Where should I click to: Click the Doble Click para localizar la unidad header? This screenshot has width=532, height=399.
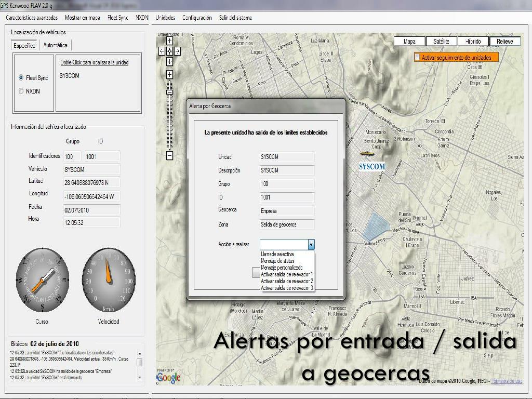(95, 62)
